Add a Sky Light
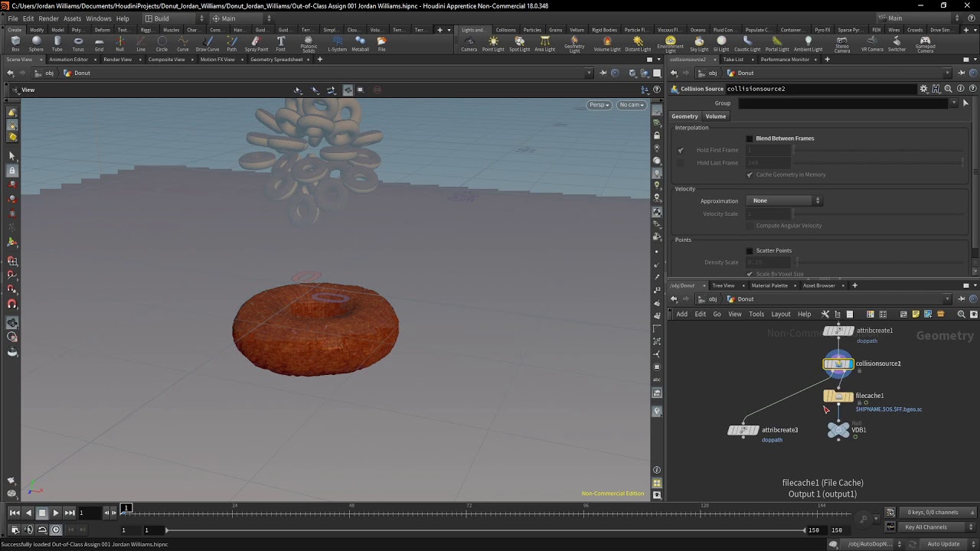 (x=699, y=44)
